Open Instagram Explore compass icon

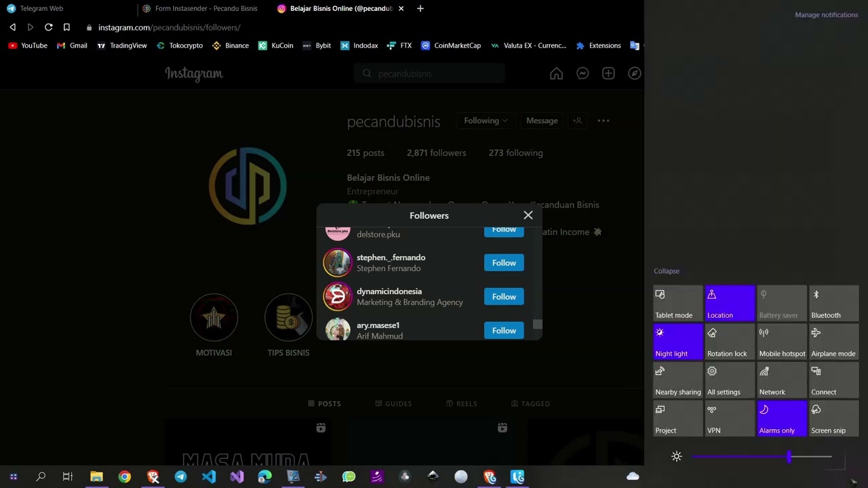(635, 73)
